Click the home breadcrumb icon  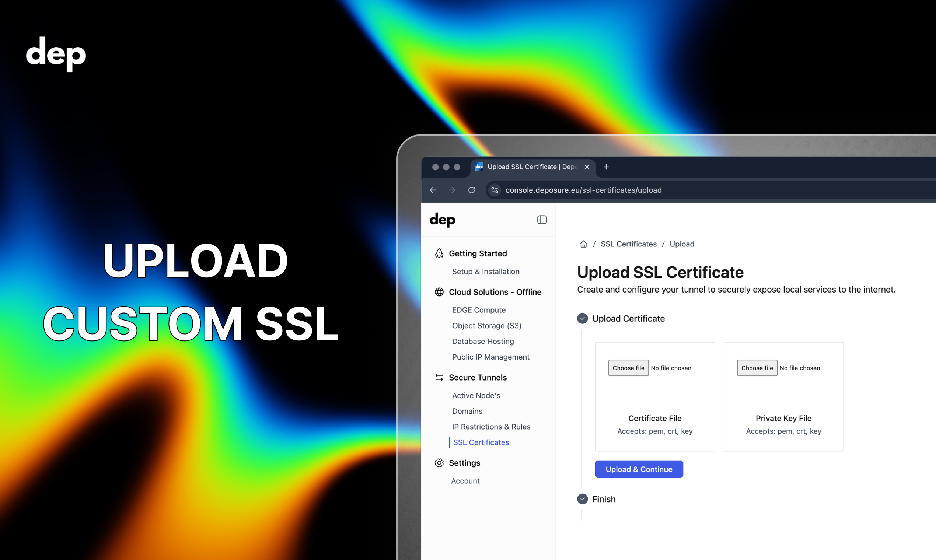tap(583, 244)
